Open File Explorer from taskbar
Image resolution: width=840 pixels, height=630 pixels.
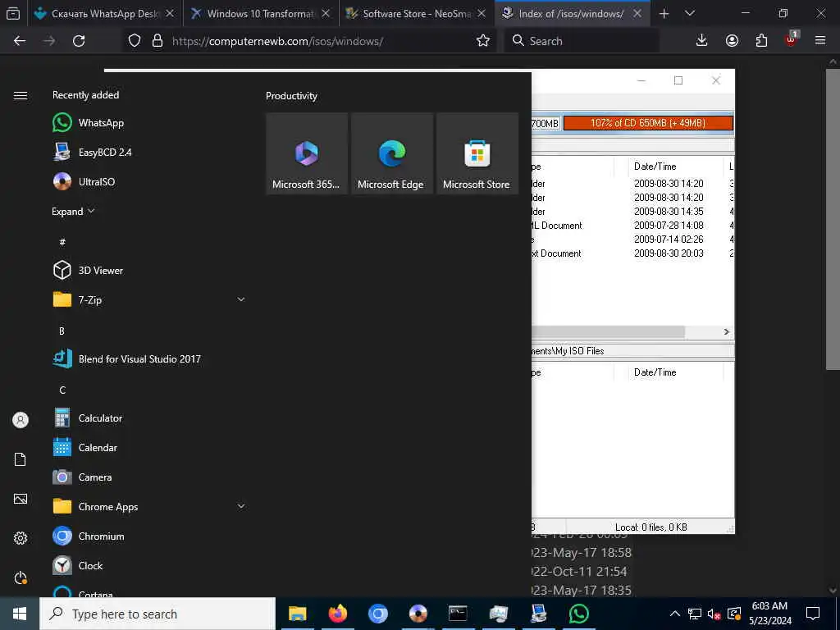297,614
